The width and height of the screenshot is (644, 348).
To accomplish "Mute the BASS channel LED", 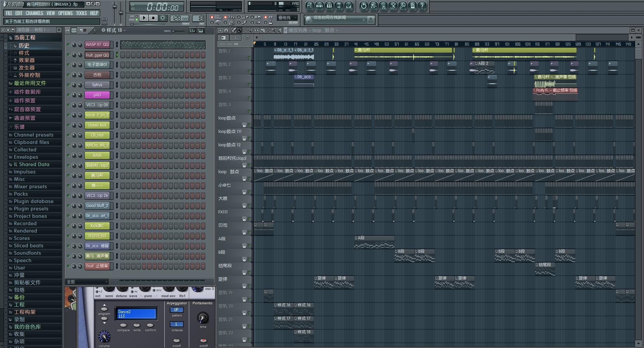I will click(68, 155).
